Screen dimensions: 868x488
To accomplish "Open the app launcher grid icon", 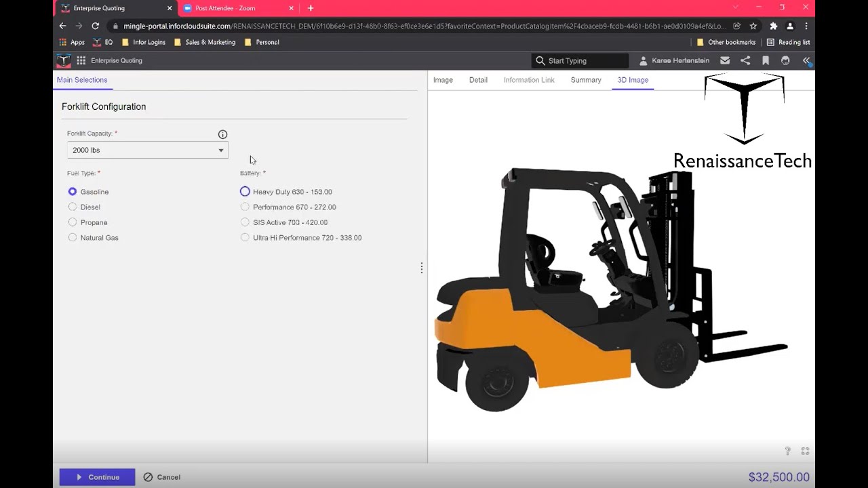I will [x=81, y=60].
